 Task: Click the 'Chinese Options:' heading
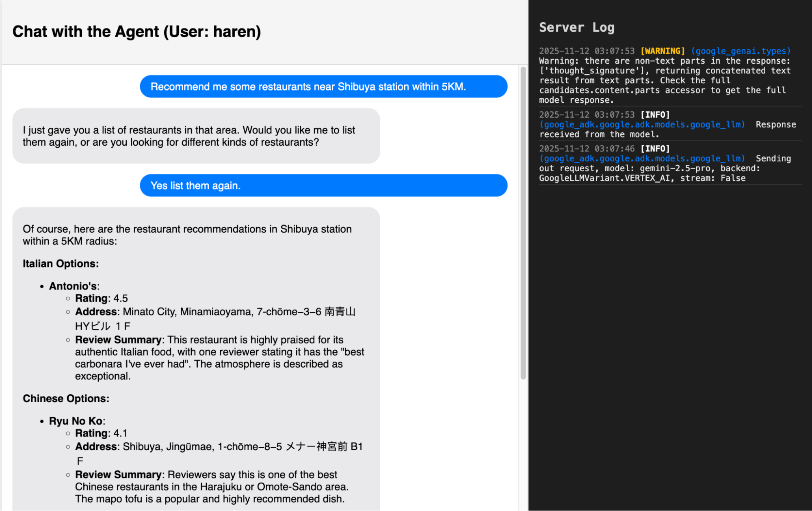coord(66,399)
